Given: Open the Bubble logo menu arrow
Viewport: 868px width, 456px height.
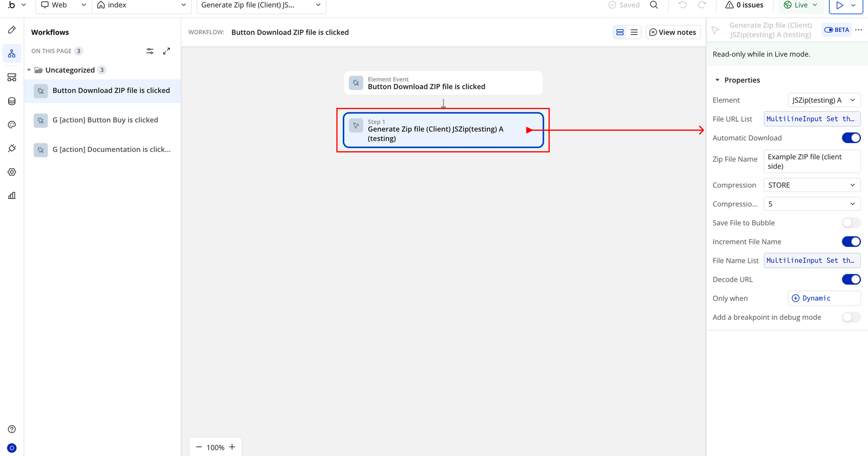Looking at the screenshot, I should (x=24, y=5).
